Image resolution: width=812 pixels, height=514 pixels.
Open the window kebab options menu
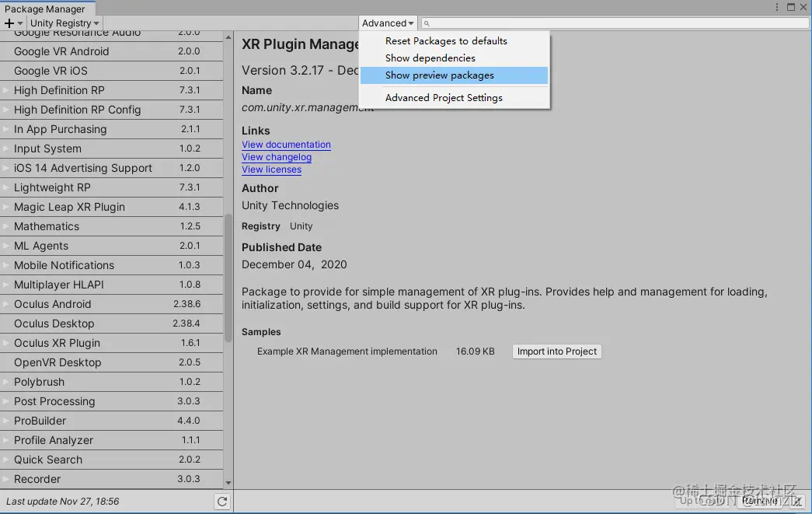(777, 7)
